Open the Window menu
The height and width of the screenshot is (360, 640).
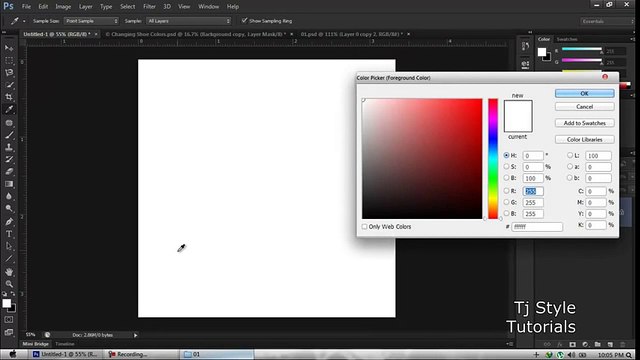208,7
